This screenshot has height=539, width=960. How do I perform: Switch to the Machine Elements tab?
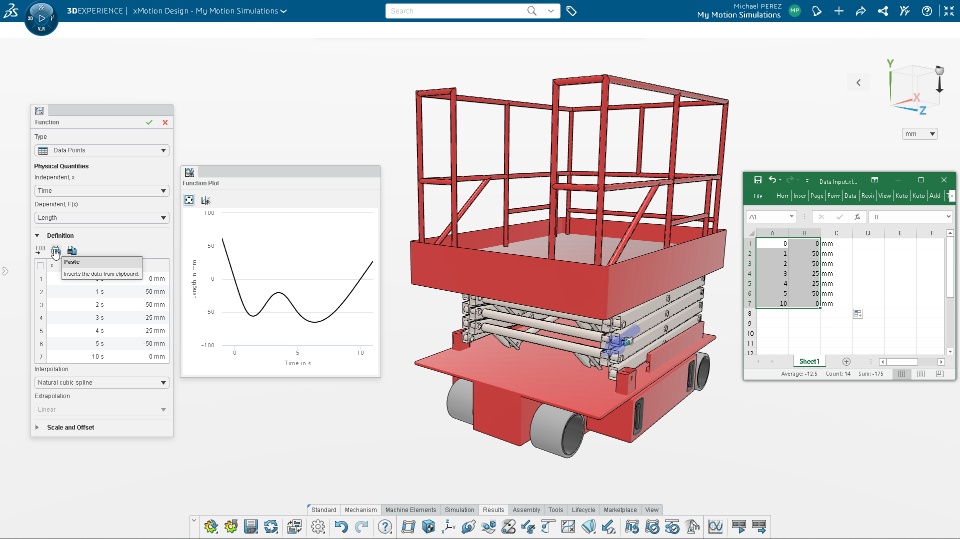point(411,510)
